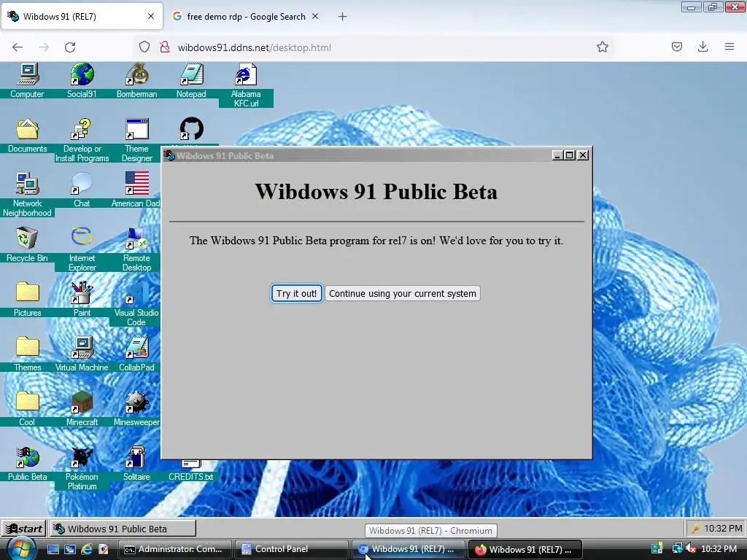Open the Windows Vista Start orb
This screenshot has width=747, height=560.
[x=21, y=549]
